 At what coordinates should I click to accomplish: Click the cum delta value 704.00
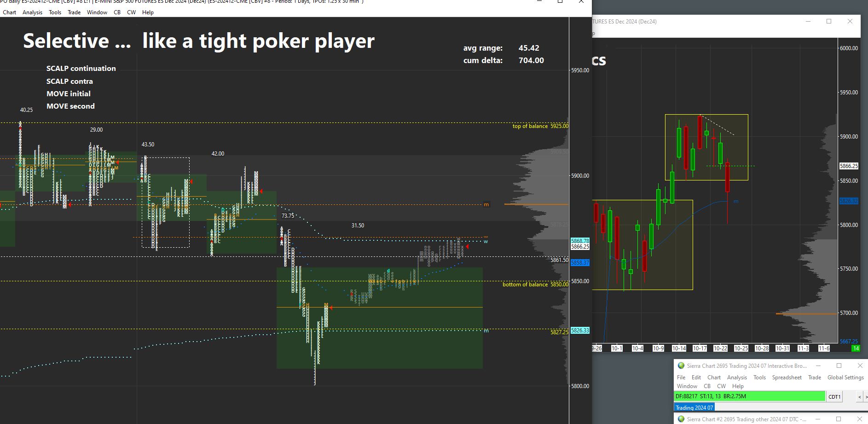[x=531, y=60]
